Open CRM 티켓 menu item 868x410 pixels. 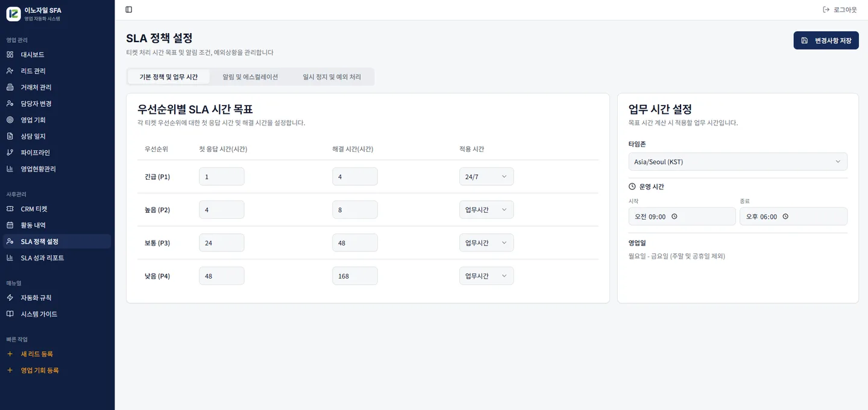57,209
